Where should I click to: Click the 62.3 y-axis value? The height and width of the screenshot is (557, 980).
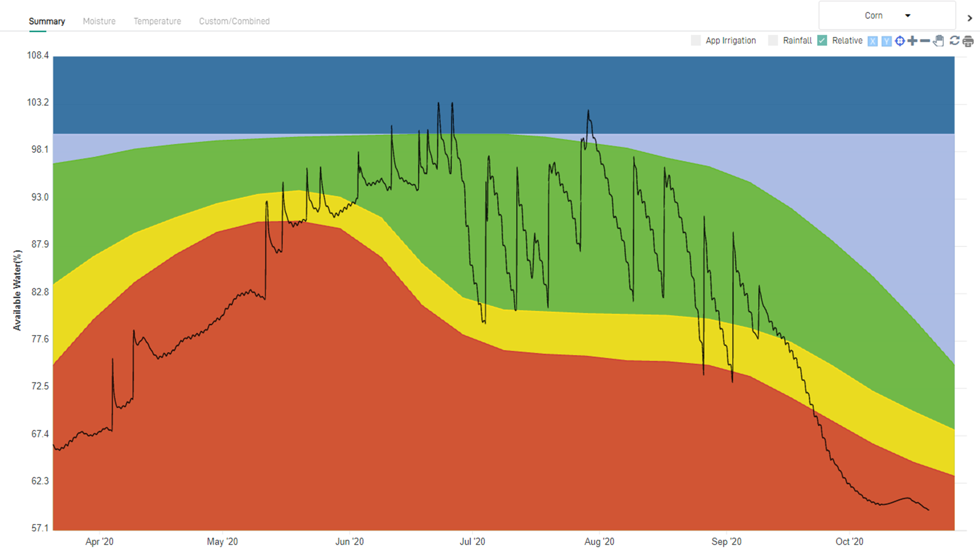[x=40, y=481]
